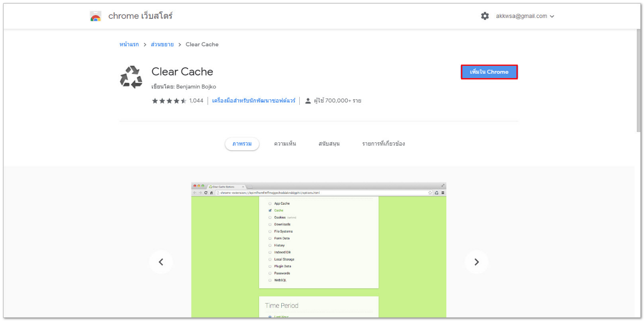The width and height of the screenshot is (644, 321).
Task: Open the เครื่องมือสำหรับนักพัฒนาซอฟต์แวร์ category link
Action: tap(253, 101)
